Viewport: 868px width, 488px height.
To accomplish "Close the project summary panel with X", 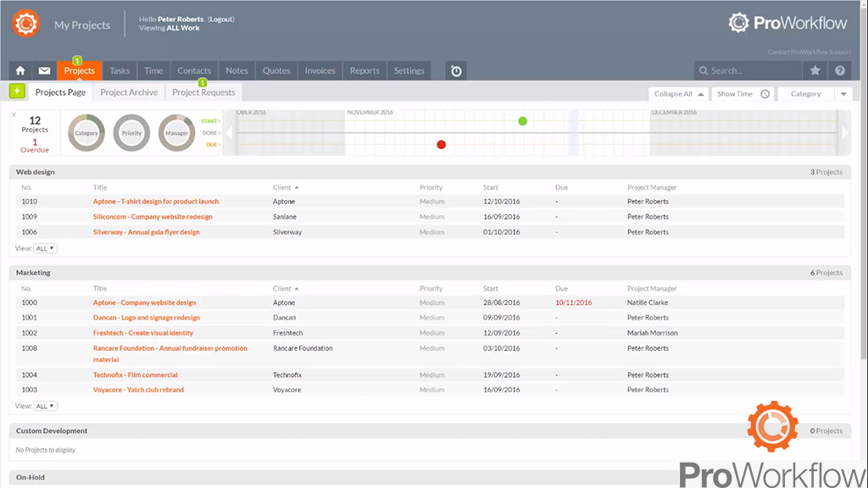I will [14, 114].
